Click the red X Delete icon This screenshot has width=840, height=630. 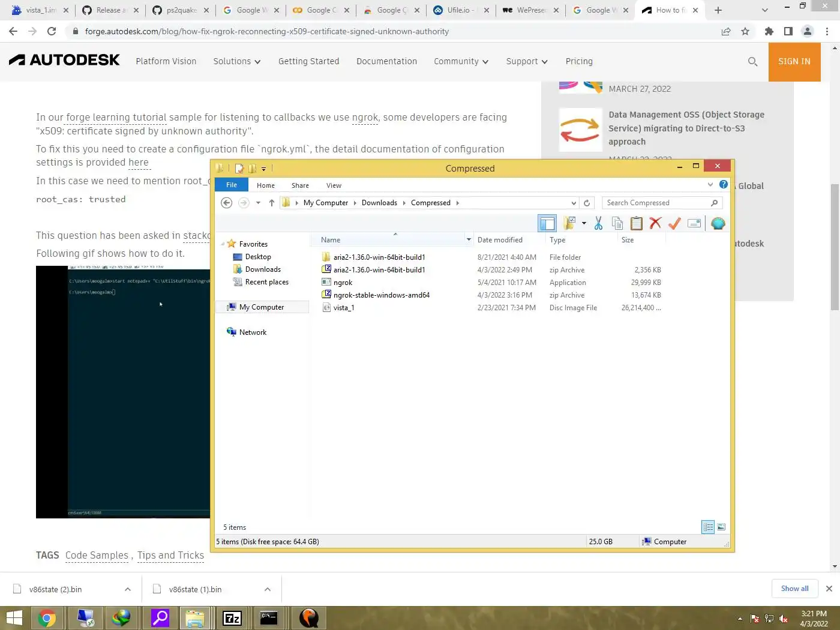655,224
